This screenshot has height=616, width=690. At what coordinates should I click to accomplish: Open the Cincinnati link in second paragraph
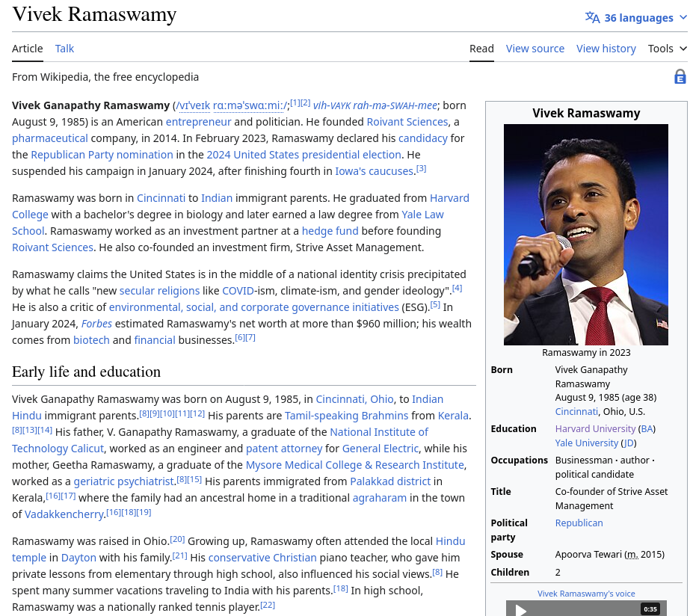pyautogui.click(x=161, y=198)
